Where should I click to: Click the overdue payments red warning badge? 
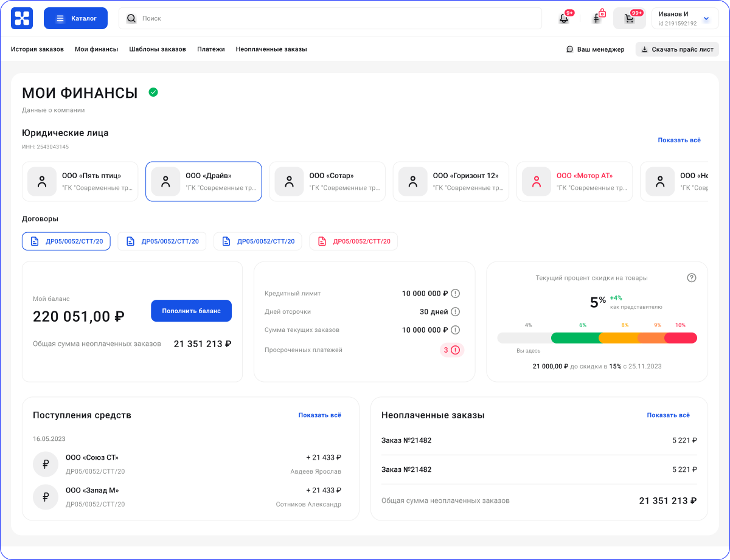(x=451, y=350)
